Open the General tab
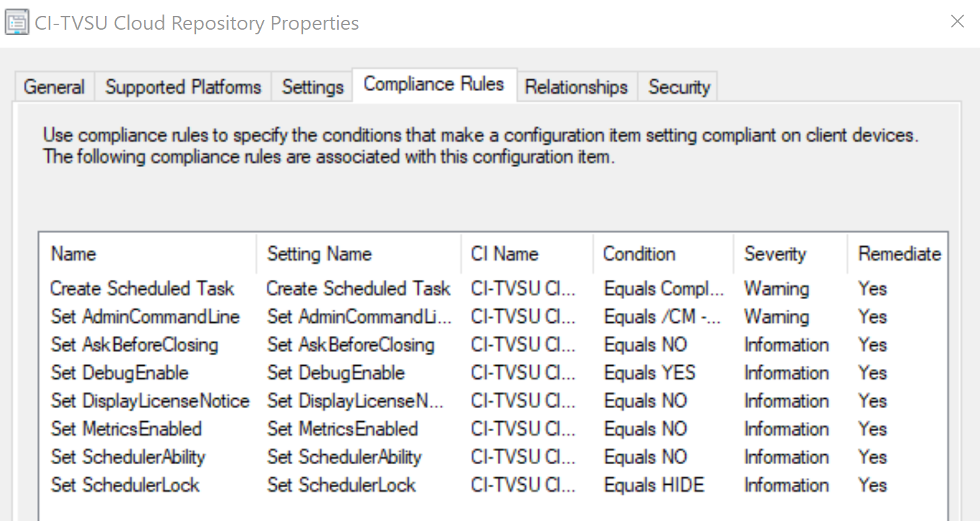 coord(54,87)
